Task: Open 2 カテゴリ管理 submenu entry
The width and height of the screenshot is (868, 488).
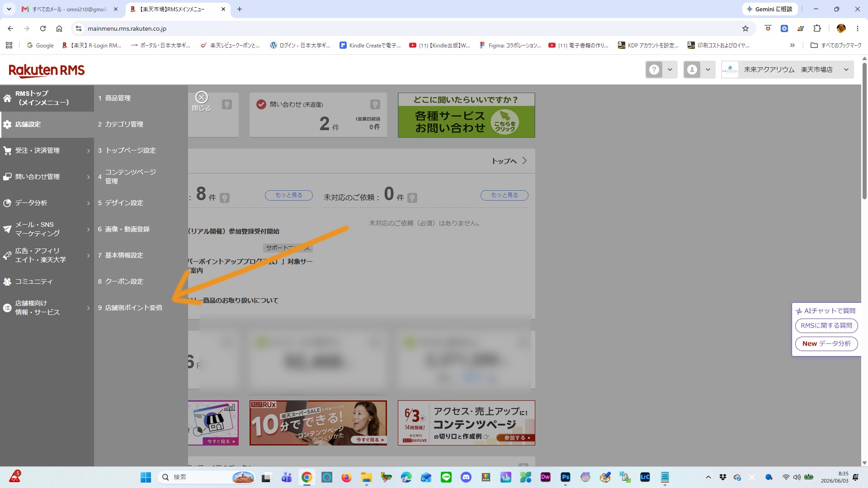Action: tap(141, 124)
